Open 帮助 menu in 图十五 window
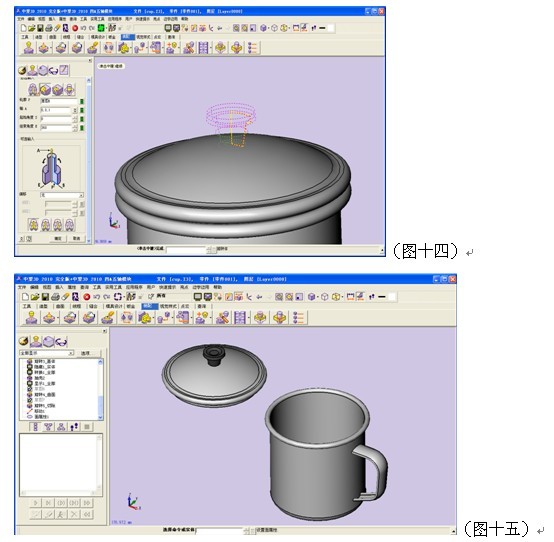554x542 pixels. 218,287
